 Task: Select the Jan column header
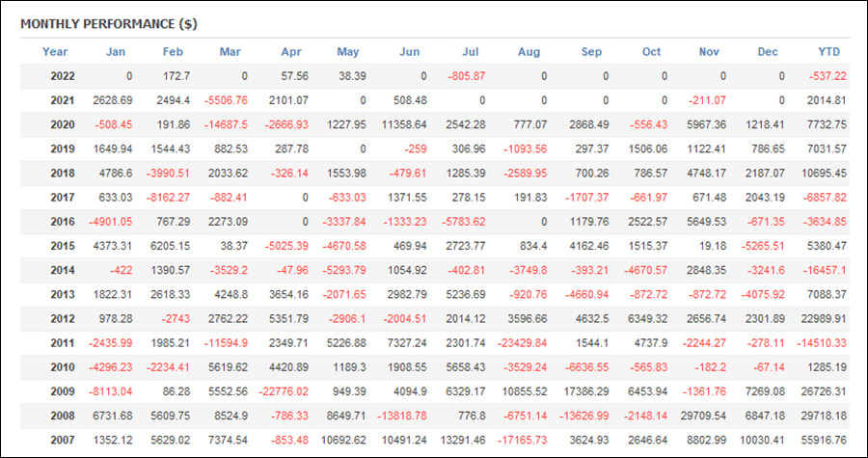(x=116, y=52)
